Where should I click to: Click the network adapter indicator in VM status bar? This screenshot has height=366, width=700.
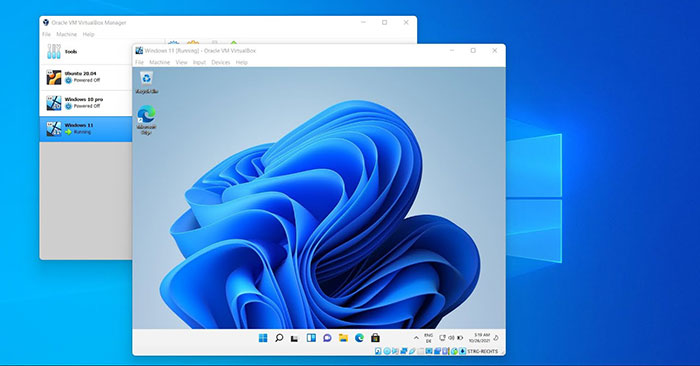click(x=404, y=351)
